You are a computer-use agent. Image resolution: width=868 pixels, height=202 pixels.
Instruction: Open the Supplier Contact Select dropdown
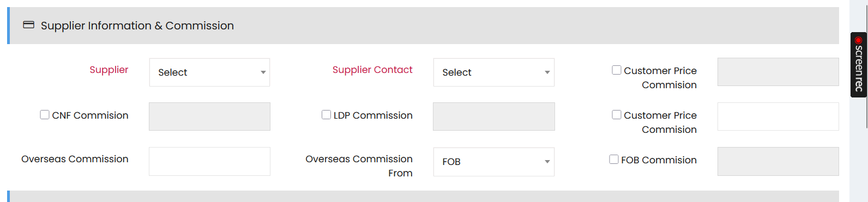click(493, 72)
